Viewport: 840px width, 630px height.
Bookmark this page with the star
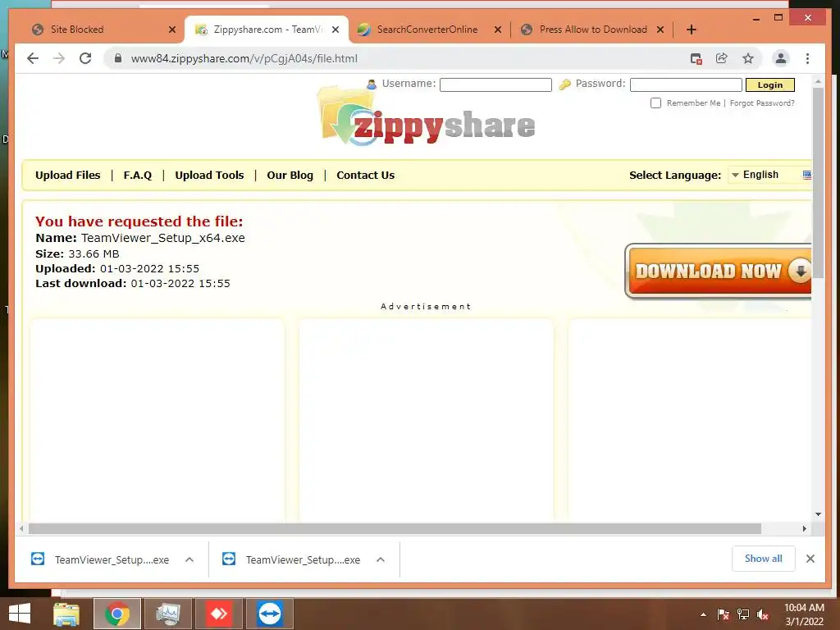point(748,58)
